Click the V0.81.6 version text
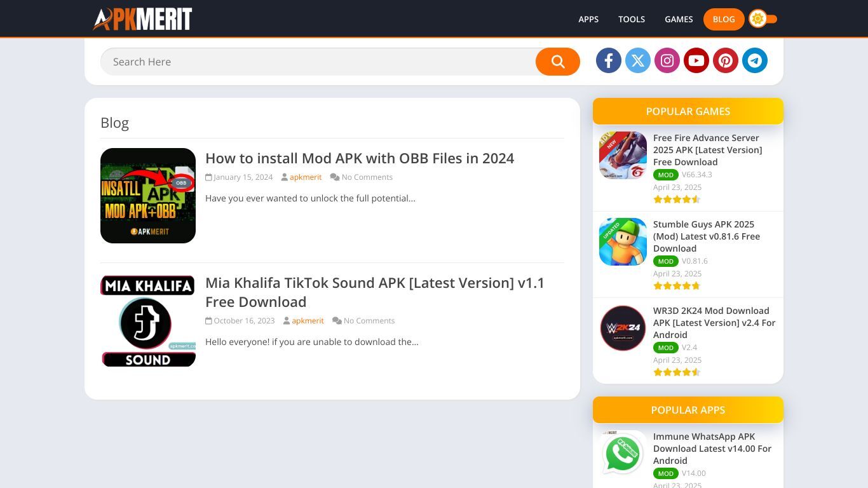This screenshot has width=868, height=488. [695, 261]
